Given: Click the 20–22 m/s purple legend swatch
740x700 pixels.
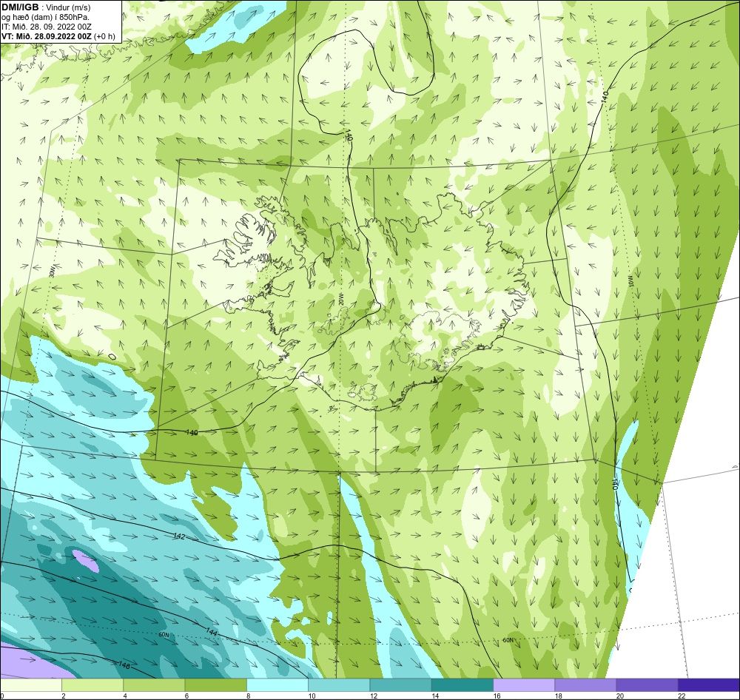Looking at the screenshot, I should point(647,684).
